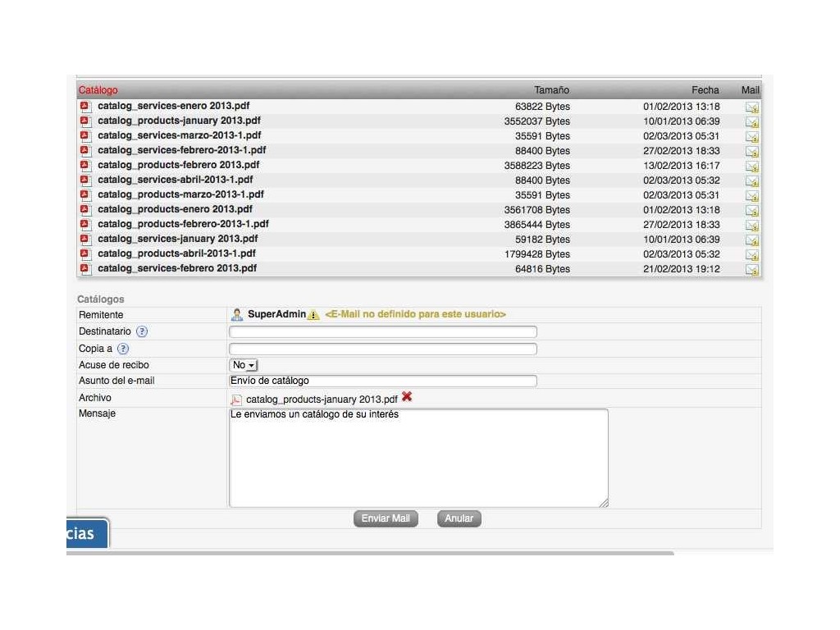This screenshot has width=840, height=630.
Task: Sort by Catálogo column header
Action: (x=98, y=90)
